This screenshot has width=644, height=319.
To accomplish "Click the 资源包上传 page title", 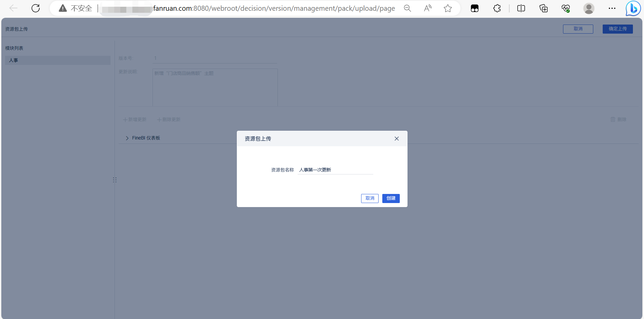I will point(16,29).
